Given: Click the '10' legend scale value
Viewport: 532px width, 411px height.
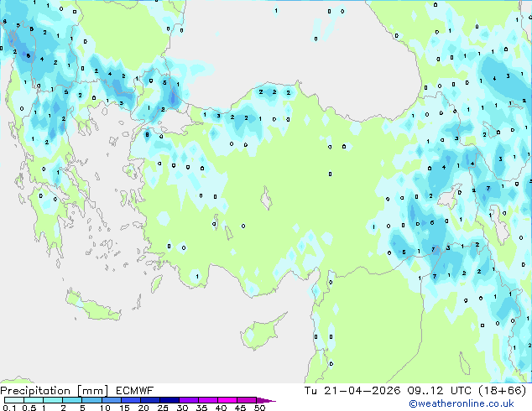Looking at the screenshot, I should pos(105,408).
